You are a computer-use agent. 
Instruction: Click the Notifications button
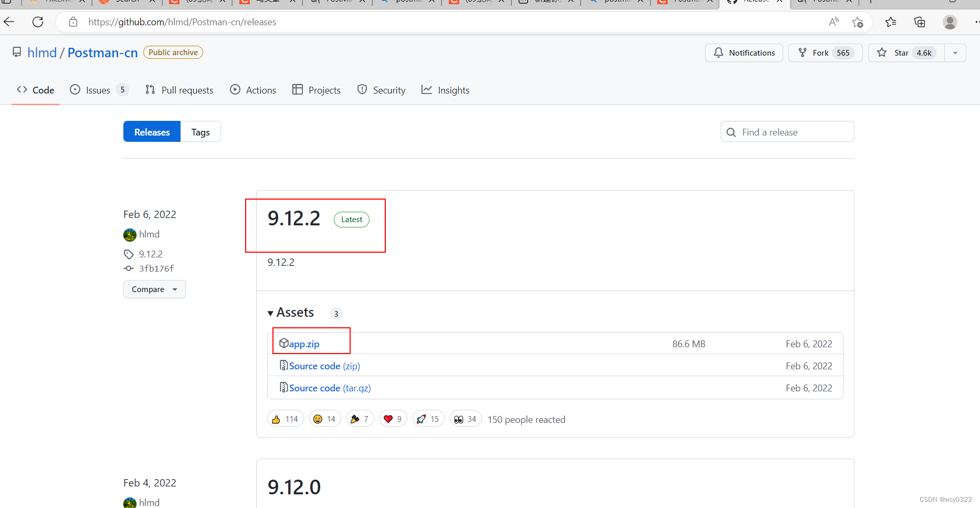[x=744, y=53]
